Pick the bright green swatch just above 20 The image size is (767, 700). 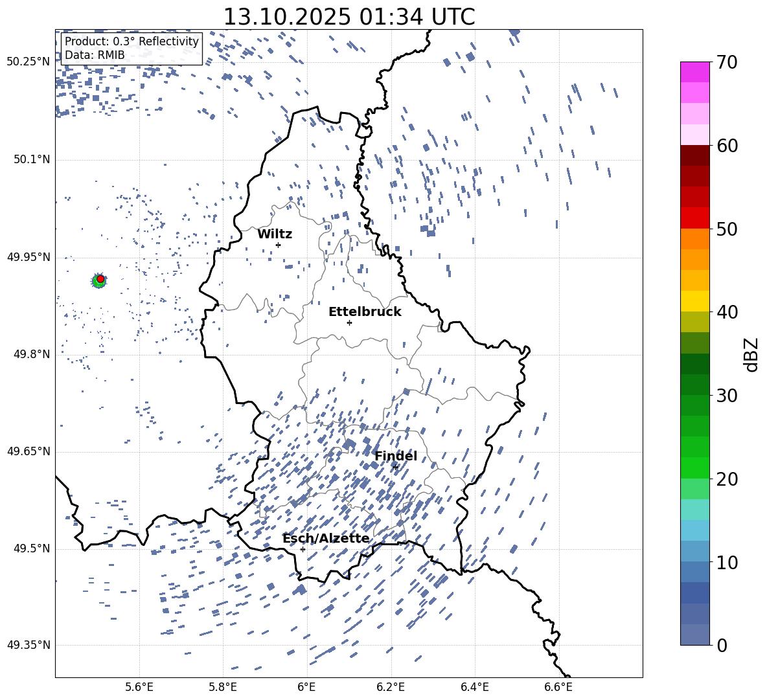[694, 468]
